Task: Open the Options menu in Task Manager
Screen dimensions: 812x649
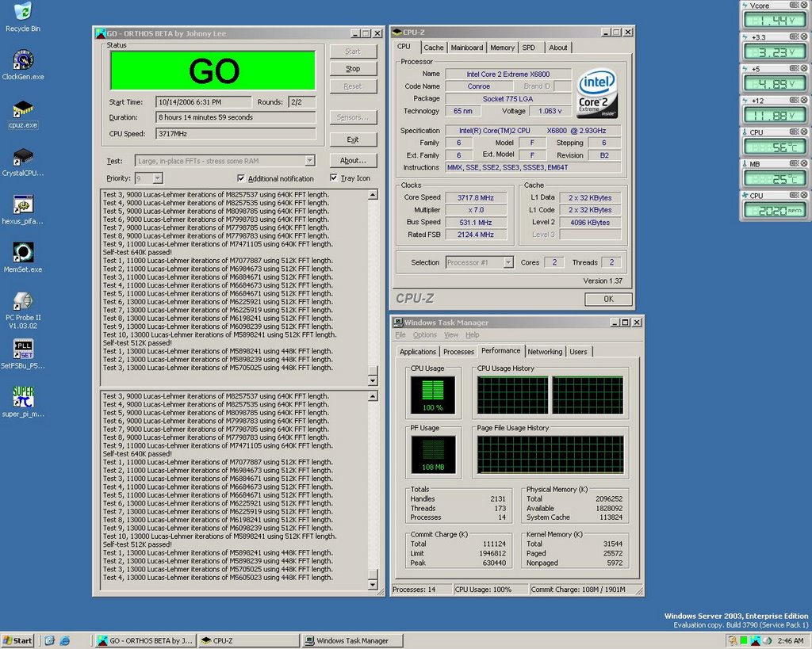Action: [425, 335]
